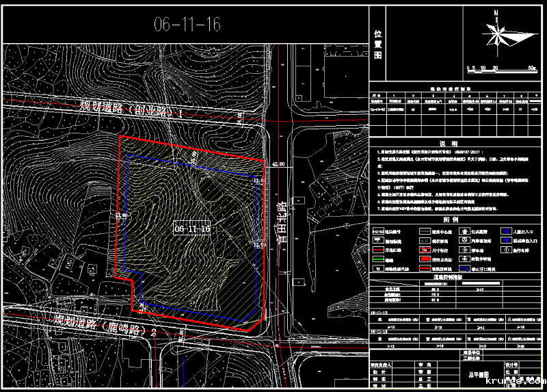This screenshot has height=392, width=547.
Task: Click the bicycle garage legend symbol
Action: (505, 250)
